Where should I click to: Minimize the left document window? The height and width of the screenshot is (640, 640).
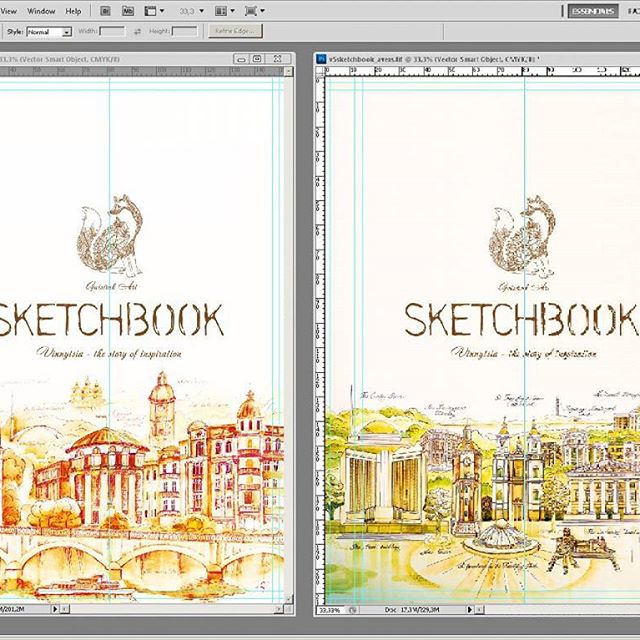241,59
